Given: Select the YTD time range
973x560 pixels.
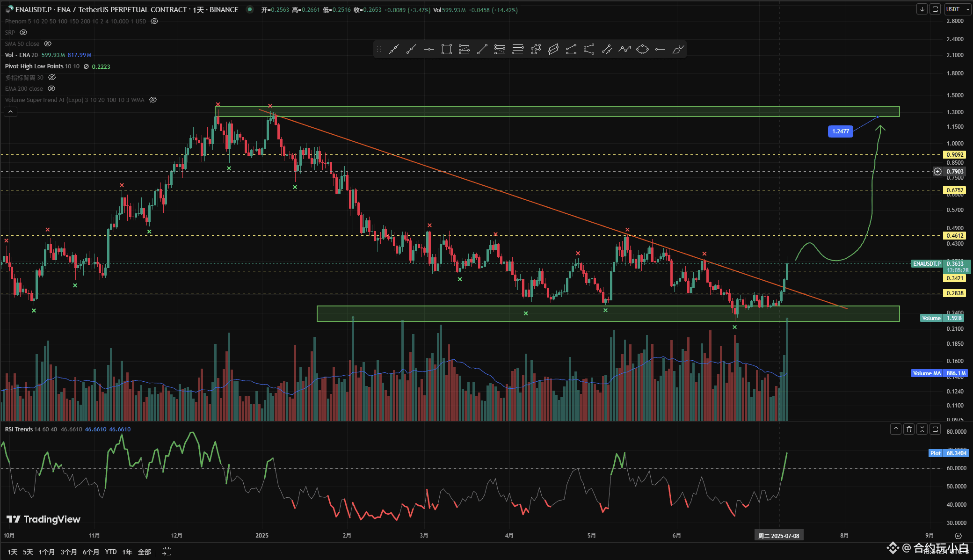Looking at the screenshot, I should [x=111, y=552].
